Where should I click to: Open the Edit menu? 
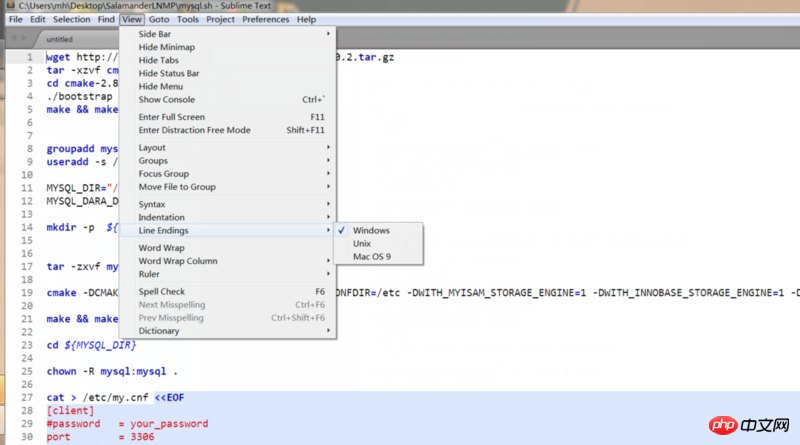(38, 19)
